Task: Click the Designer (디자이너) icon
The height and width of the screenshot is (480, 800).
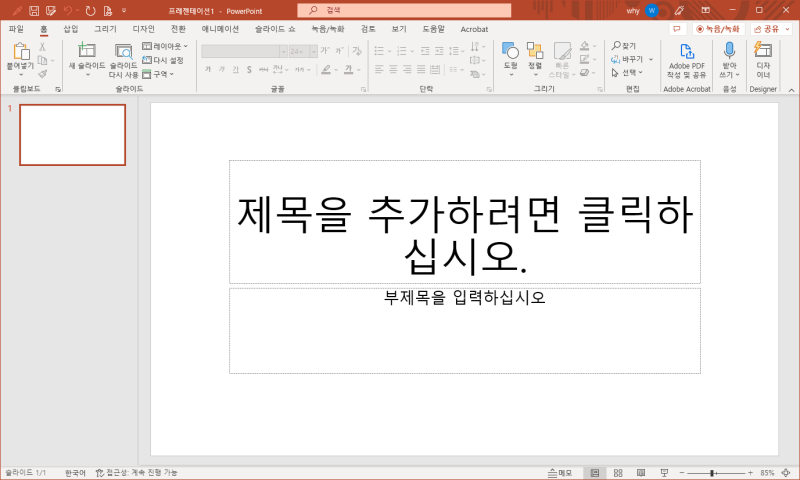Action: [x=763, y=50]
